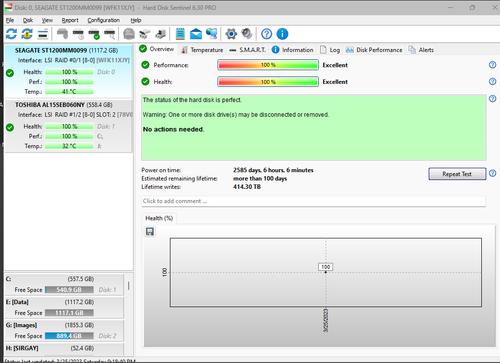This screenshot has width=500, height=363.
Task: Open the Disk menu
Action: click(x=28, y=20)
